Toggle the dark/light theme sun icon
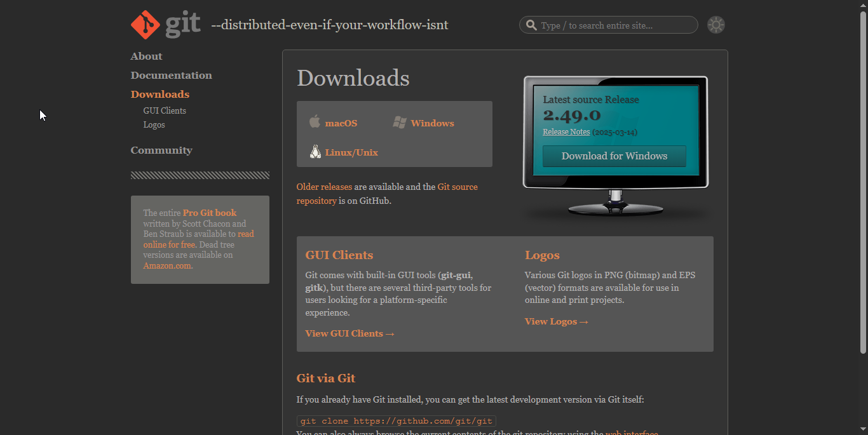This screenshot has height=435, width=868. (715, 25)
